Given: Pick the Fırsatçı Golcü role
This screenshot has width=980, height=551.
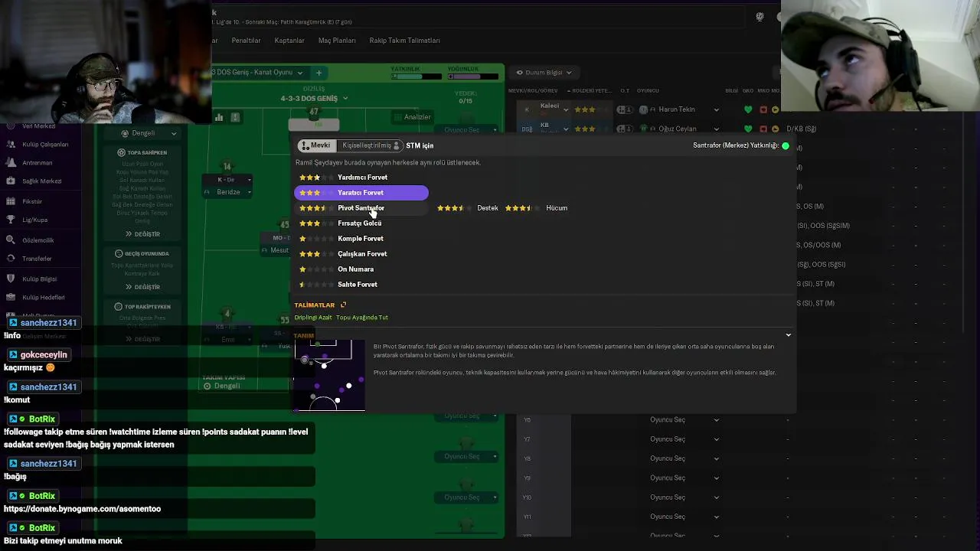Looking at the screenshot, I should pyautogui.click(x=361, y=223).
